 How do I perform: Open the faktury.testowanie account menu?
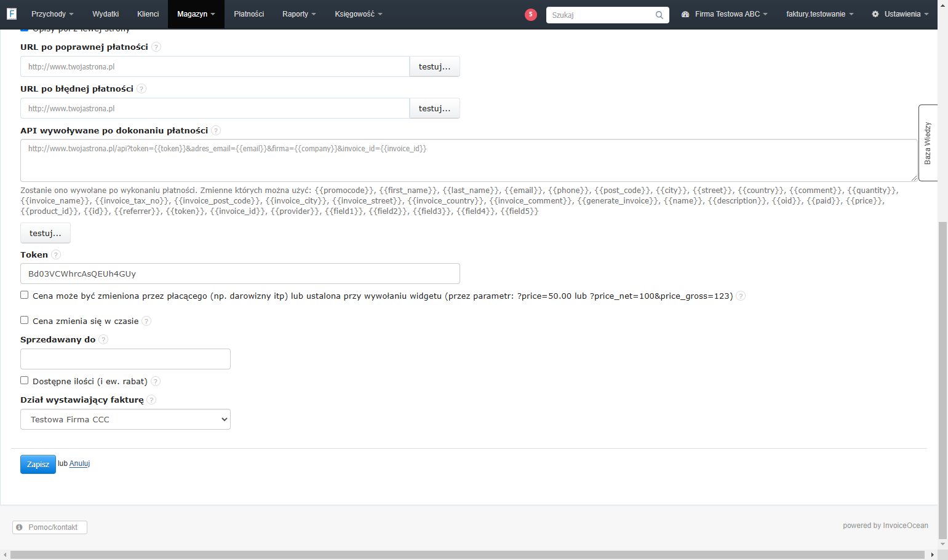(x=819, y=14)
